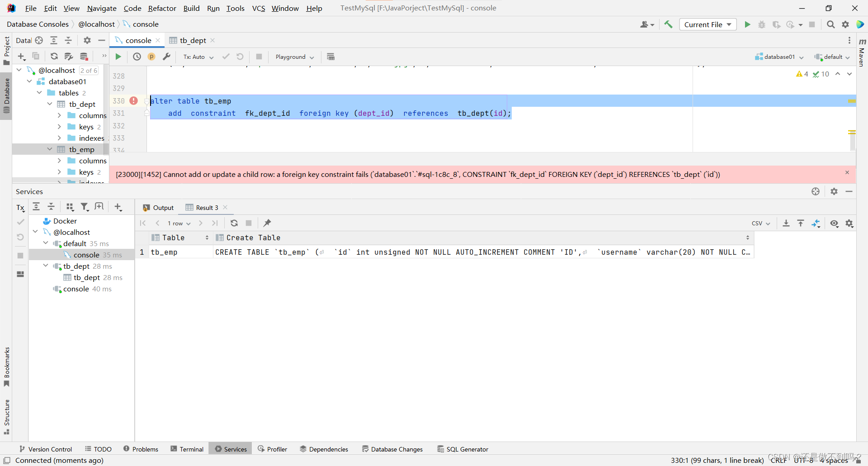Image resolution: width=868 pixels, height=466 pixels.
Task: Toggle the Database side tool window
Action: tap(6, 96)
